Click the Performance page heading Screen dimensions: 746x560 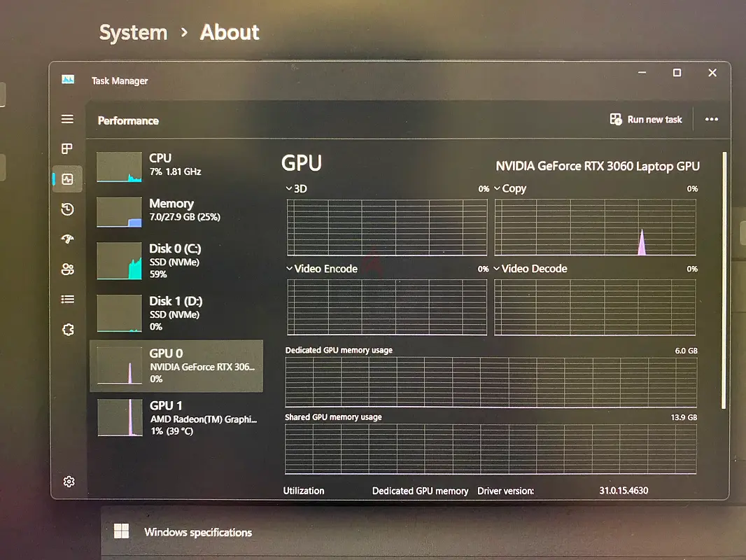point(128,121)
